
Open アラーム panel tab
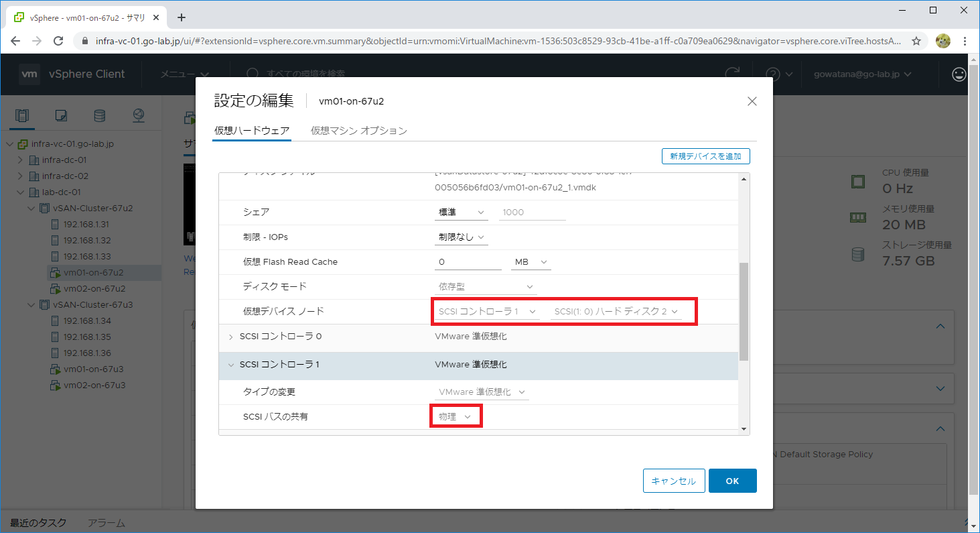pos(107,523)
